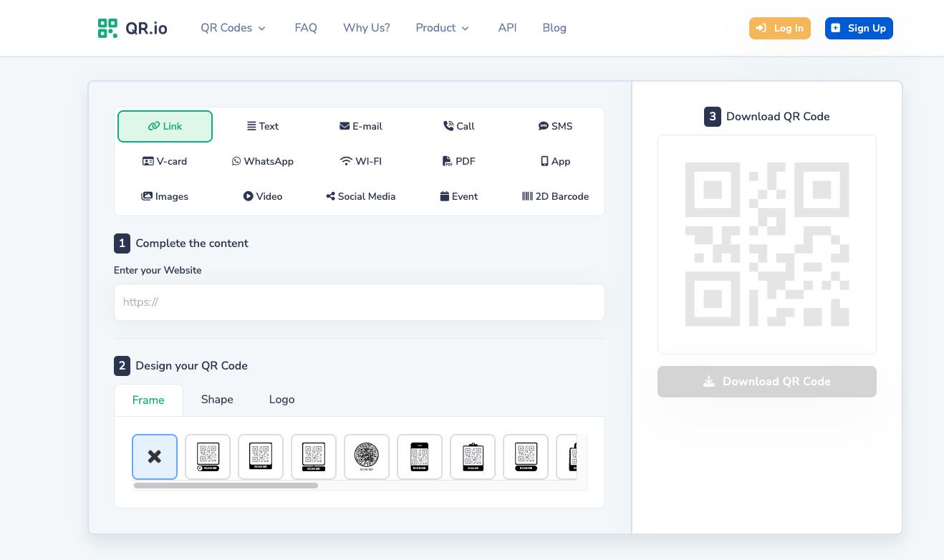Select the WhatsApp QR code type
944x560 pixels.
262,161
